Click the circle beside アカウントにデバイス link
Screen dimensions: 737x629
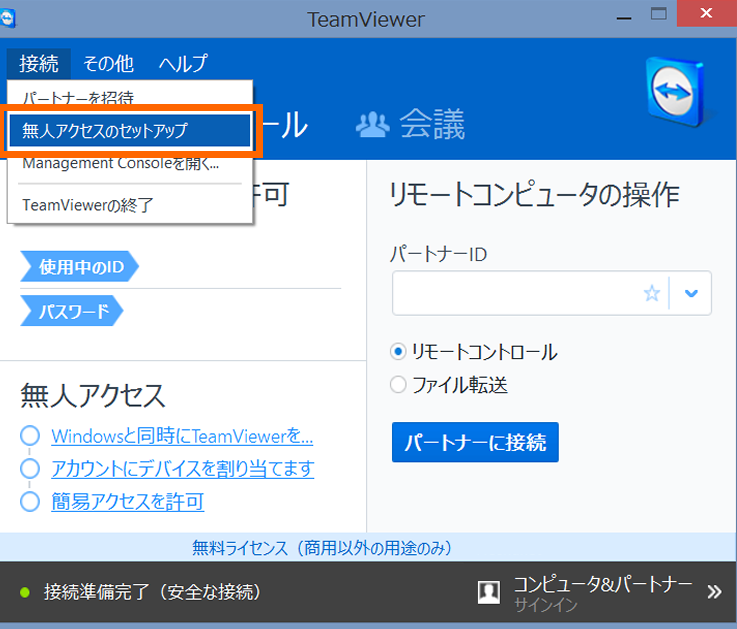(30, 468)
